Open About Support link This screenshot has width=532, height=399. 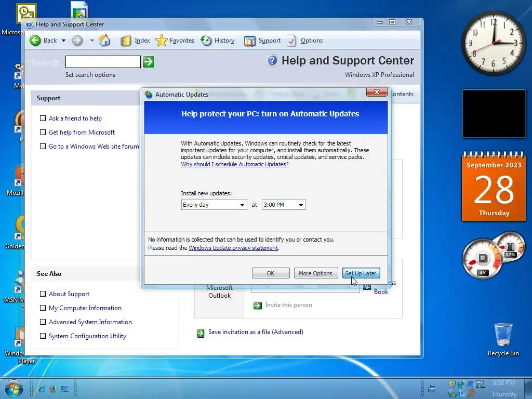point(69,294)
